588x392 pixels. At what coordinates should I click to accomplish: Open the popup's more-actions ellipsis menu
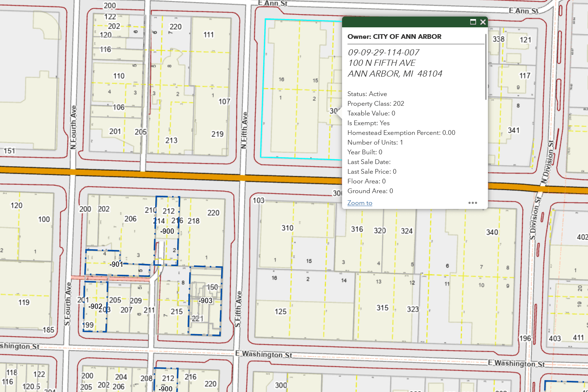[x=473, y=203]
